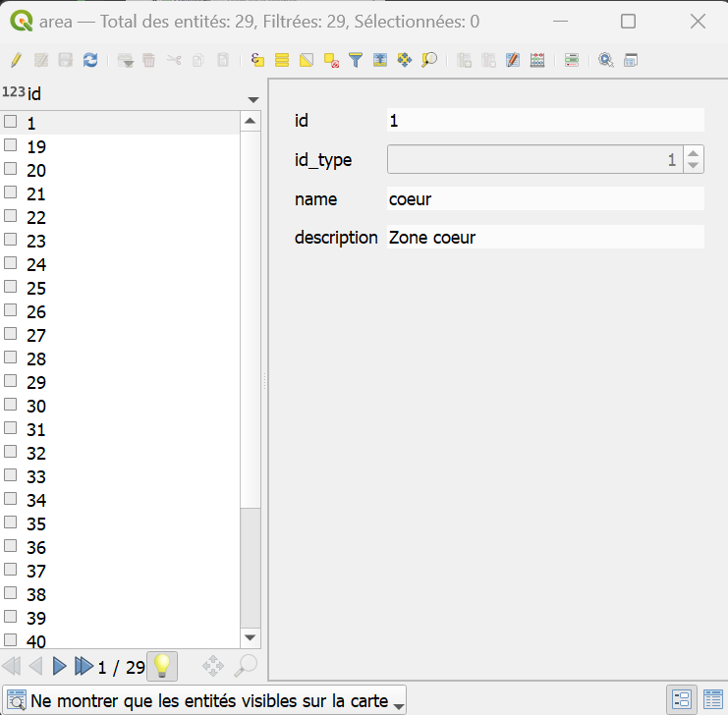Image resolution: width=728 pixels, height=715 pixels.
Task: Click the name field containing coeur
Action: [545, 199]
